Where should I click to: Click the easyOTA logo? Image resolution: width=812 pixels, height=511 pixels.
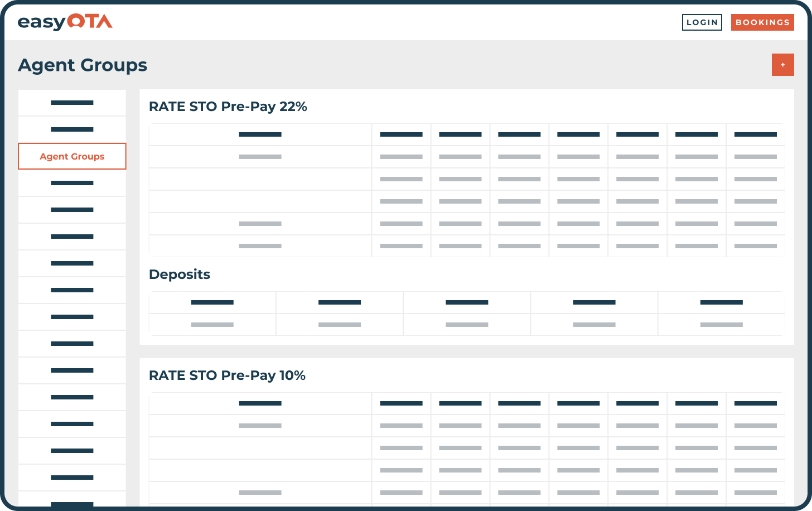coord(65,22)
